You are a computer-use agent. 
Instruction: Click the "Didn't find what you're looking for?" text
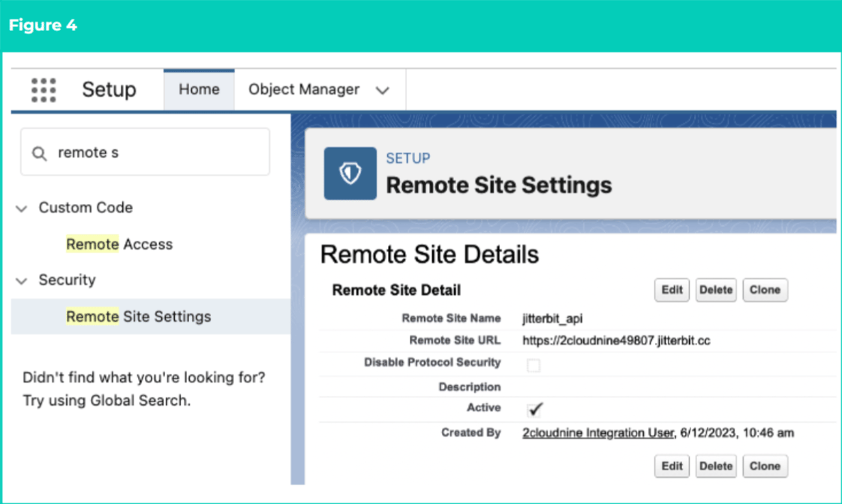click(144, 377)
